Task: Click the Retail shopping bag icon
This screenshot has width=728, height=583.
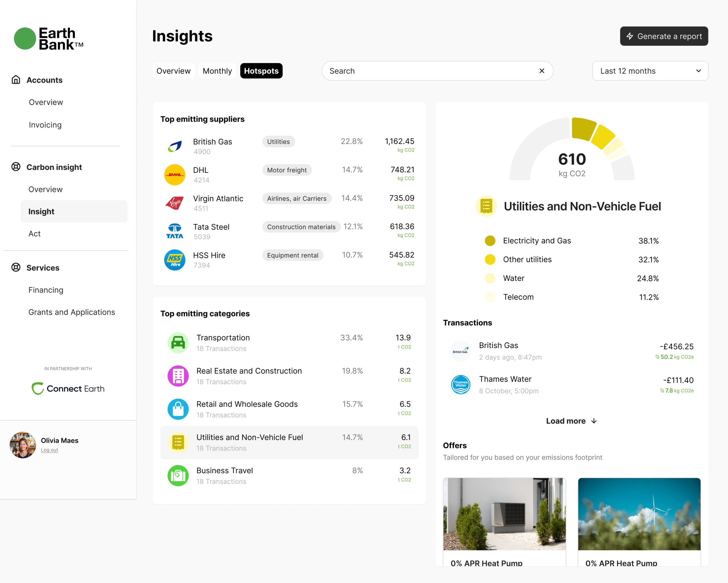Action: 178,409
